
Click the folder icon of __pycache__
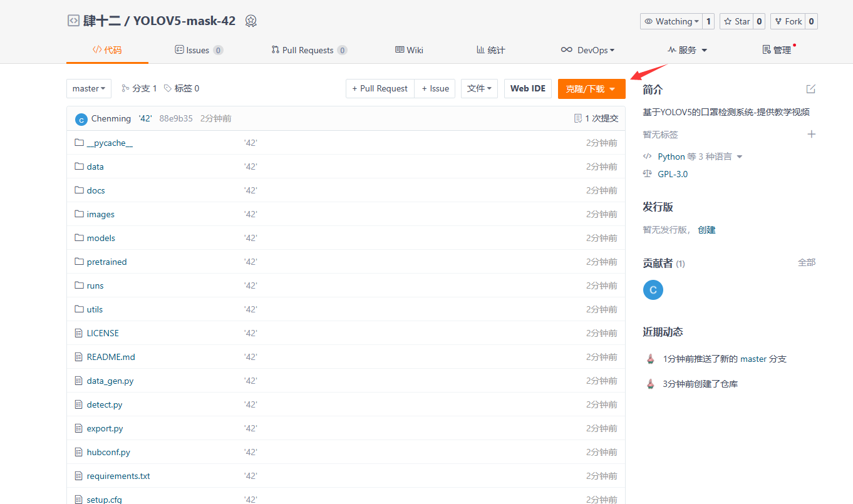[79, 143]
